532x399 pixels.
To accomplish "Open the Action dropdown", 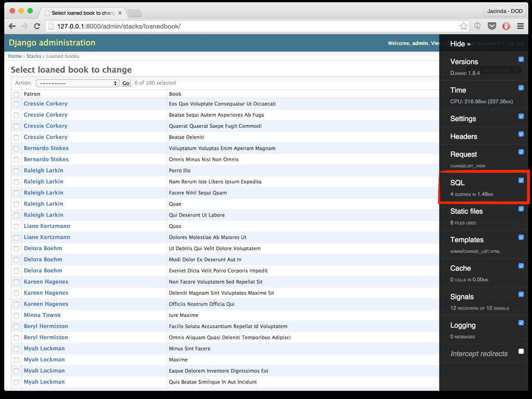I will [77, 83].
